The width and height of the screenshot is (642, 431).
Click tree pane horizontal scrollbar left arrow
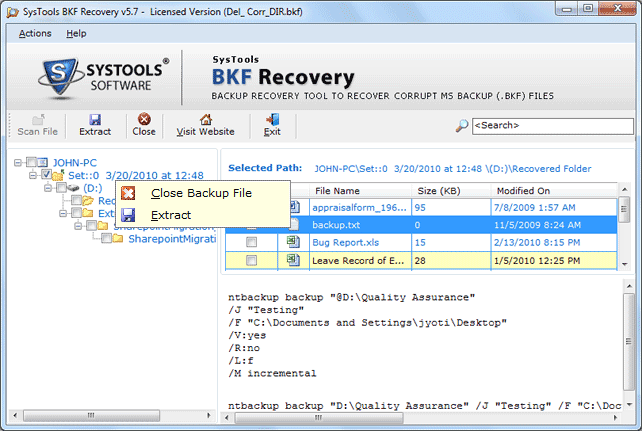pos(15,415)
